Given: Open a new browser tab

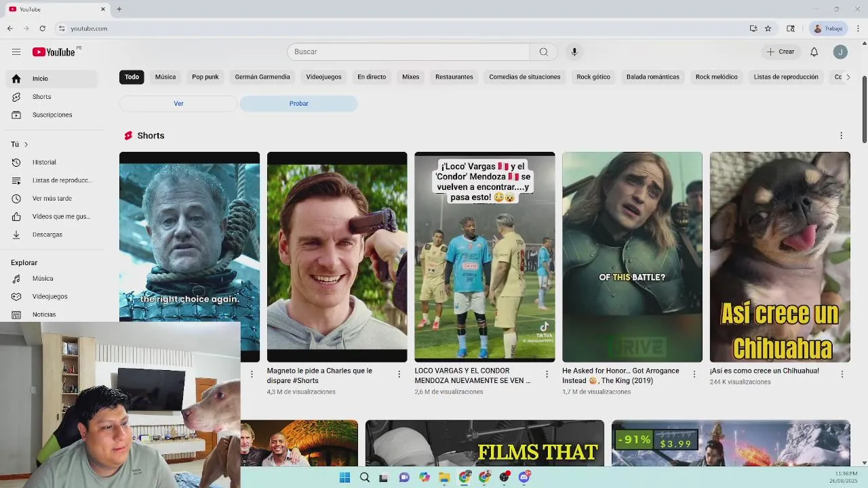Looking at the screenshot, I should (119, 9).
